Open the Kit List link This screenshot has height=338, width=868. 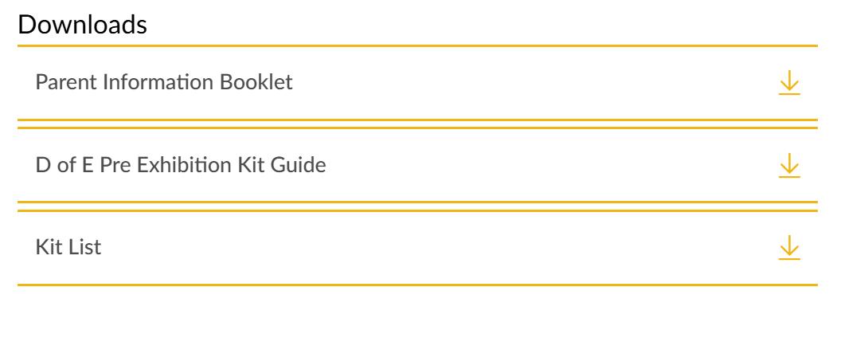tap(68, 247)
